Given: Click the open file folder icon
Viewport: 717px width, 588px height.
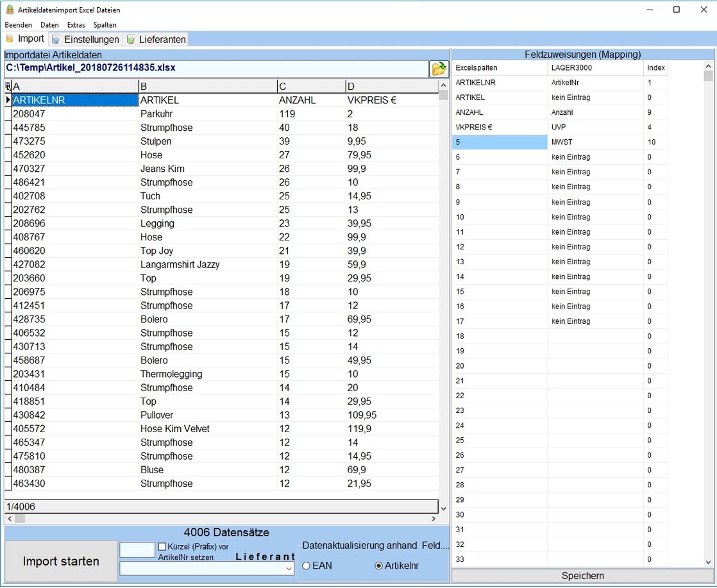Looking at the screenshot, I should click(438, 69).
